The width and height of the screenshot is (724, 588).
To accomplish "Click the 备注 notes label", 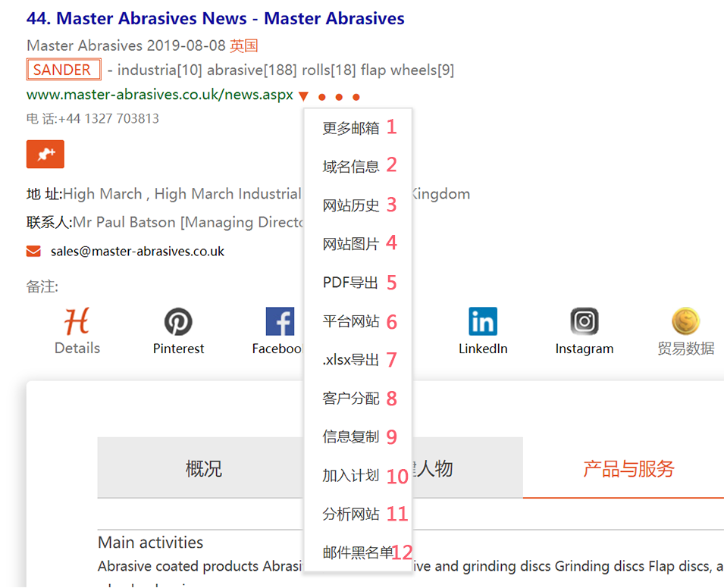I will (x=42, y=286).
